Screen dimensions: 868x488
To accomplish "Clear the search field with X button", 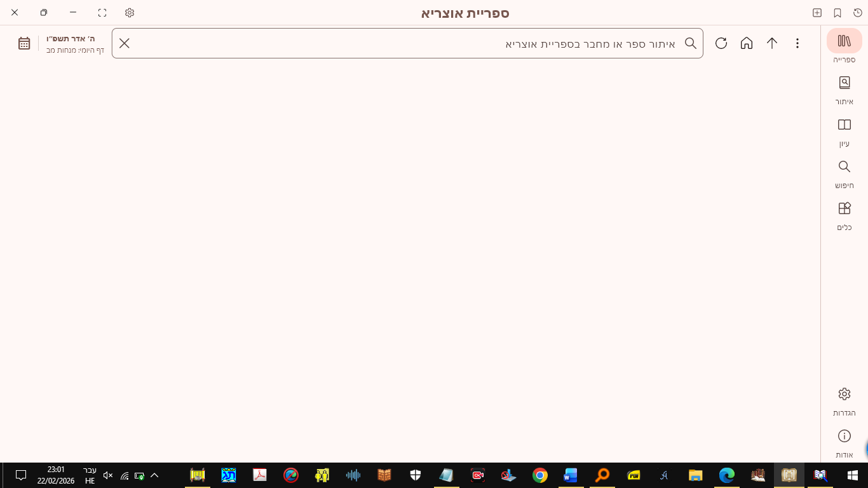I will tap(125, 43).
